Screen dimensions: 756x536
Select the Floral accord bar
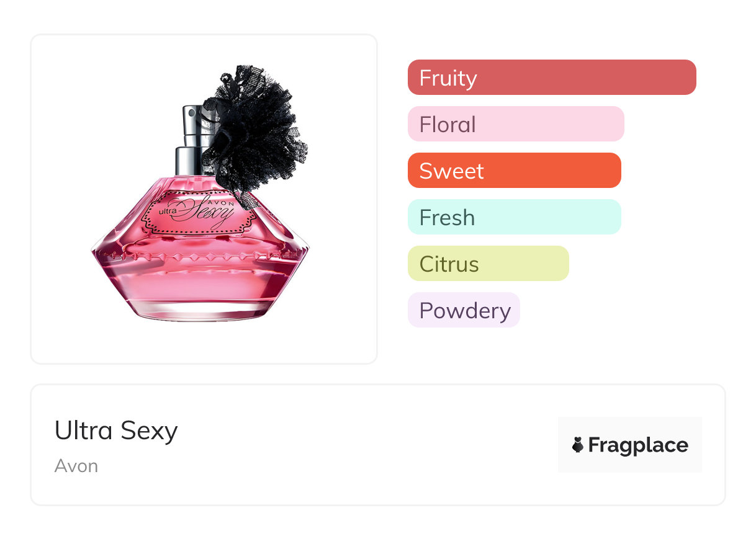click(515, 124)
